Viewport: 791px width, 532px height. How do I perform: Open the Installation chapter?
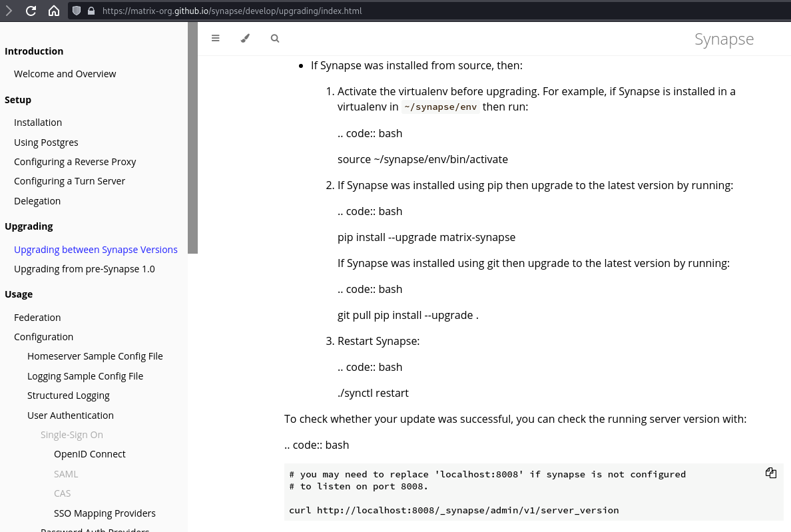point(38,123)
